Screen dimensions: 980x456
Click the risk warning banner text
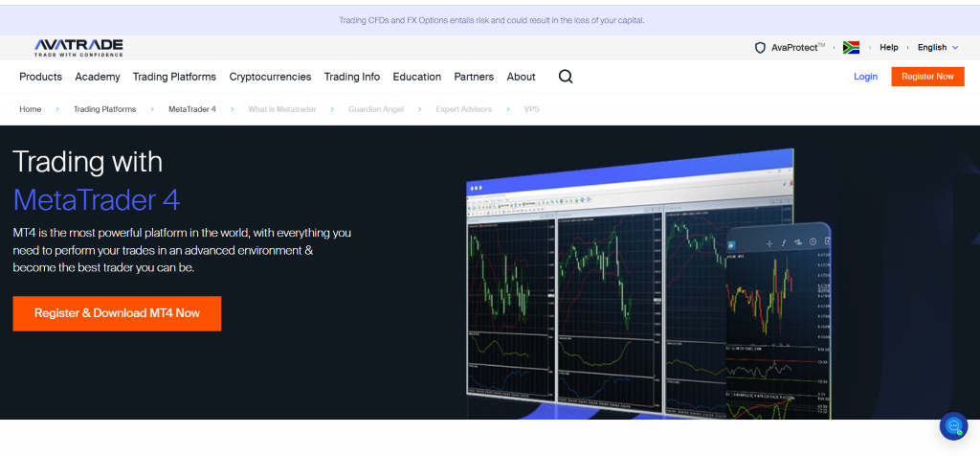point(491,21)
